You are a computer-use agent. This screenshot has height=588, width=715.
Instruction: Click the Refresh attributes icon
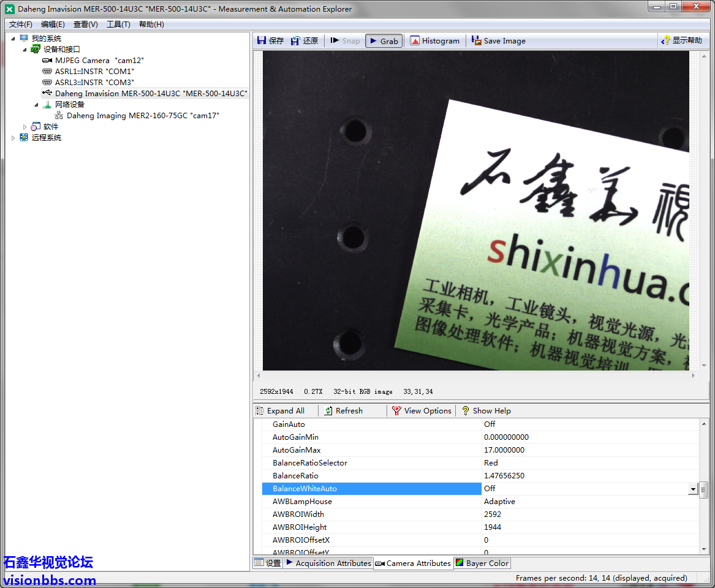click(329, 411)
